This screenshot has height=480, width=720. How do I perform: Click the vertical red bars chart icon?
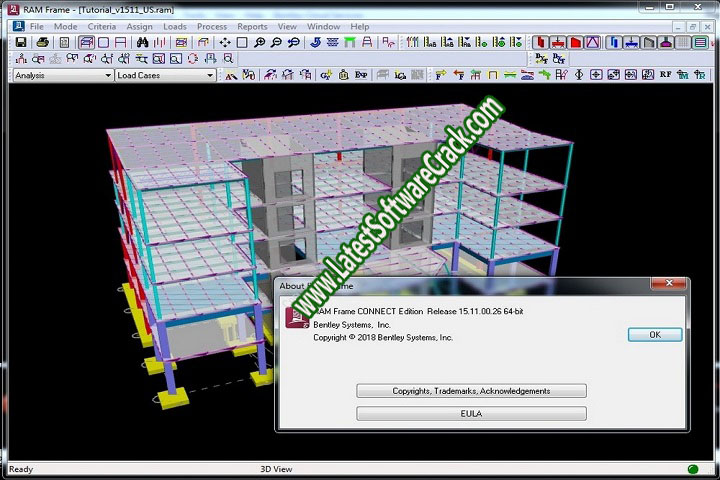pyautogui.click(x=160, y=43)
